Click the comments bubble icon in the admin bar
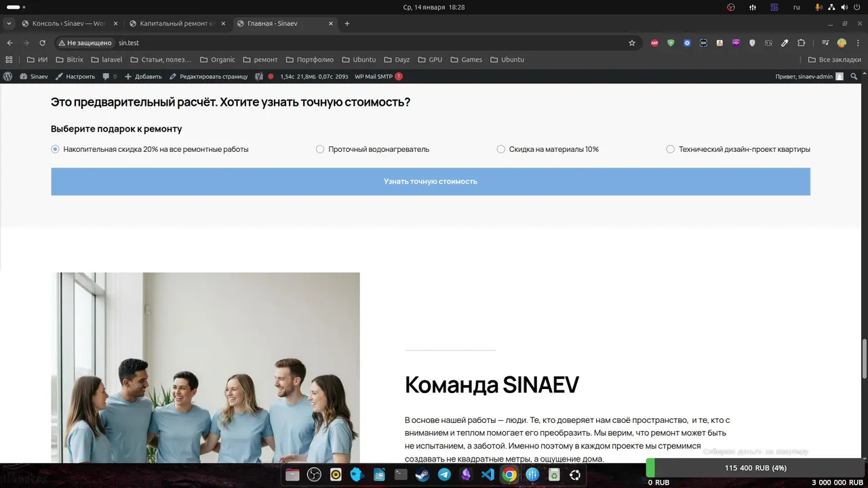Viewport: 868px width, 488px height. [106, 77]
